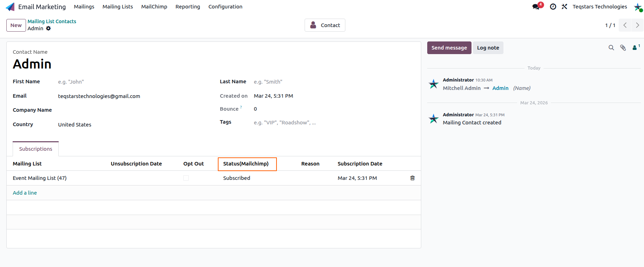The width and height of the screenshot is (644, 267).
Task: Click the Contact smart button
Action: click(325, 25)
